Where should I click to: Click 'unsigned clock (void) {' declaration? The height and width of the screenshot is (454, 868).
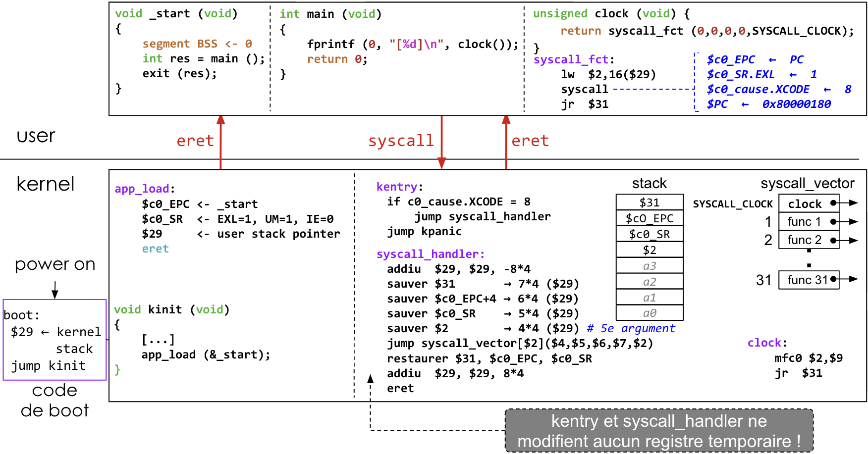(x=611, y=14)
